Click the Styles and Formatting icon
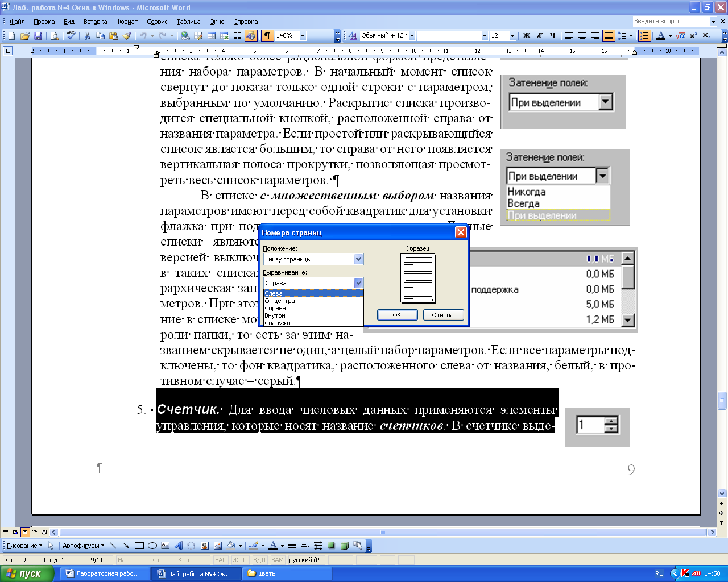 pos(353,36)
